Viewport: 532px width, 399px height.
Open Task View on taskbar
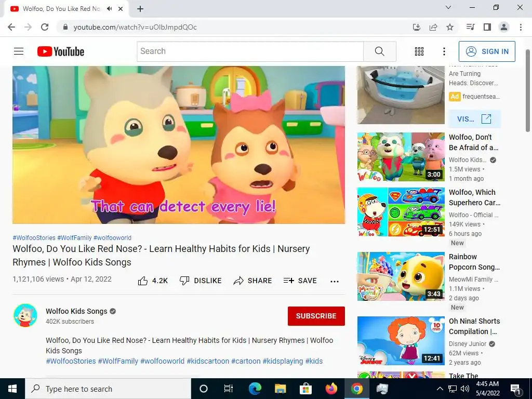click(229, 389)
